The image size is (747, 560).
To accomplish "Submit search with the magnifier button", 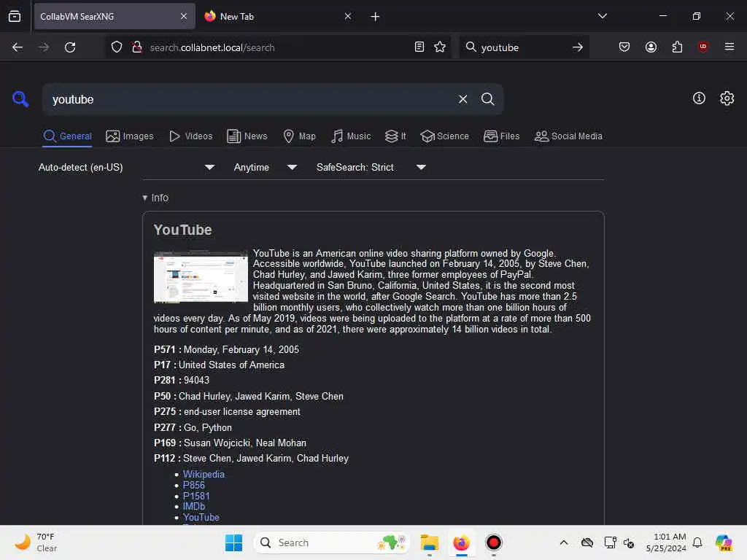I will point(487,99).
